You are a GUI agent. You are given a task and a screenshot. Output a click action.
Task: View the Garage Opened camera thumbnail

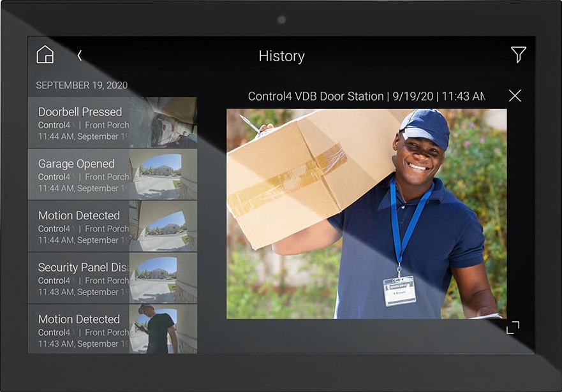pos(164,174)
